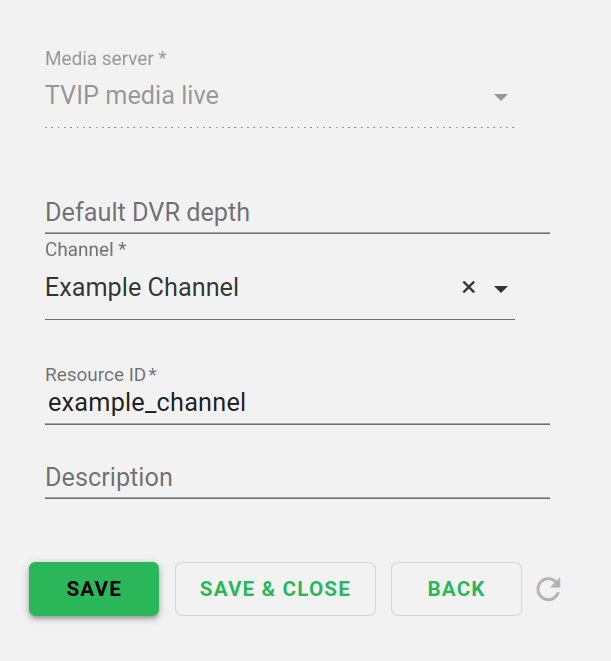Focus the Default DVR depth field
Viewport: 611px width, 661px height.
[x=297, y=212]
